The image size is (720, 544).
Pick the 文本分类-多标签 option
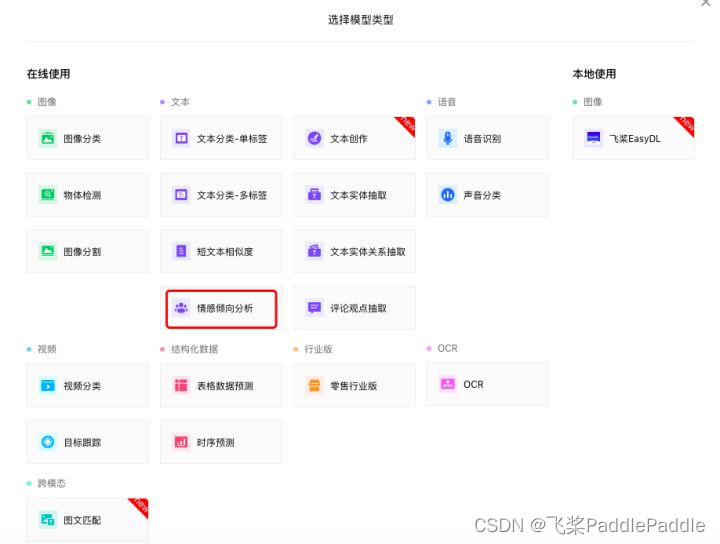(221, 195)
